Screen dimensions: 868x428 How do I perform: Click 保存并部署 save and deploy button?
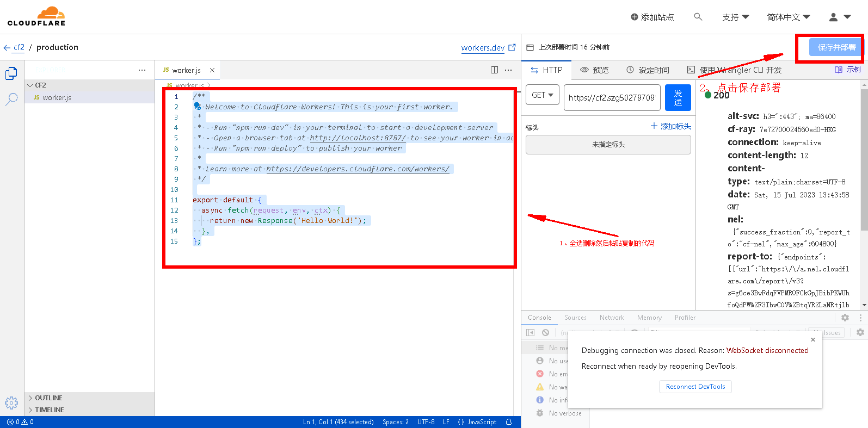click(836, 47)
